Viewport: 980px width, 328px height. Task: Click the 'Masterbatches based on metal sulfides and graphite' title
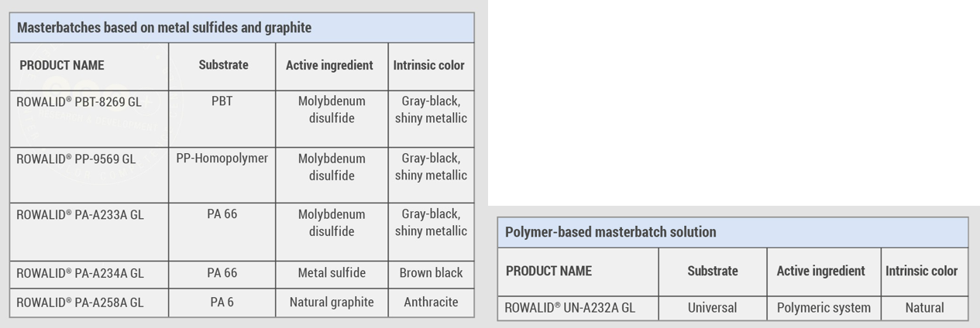[163, 28]
